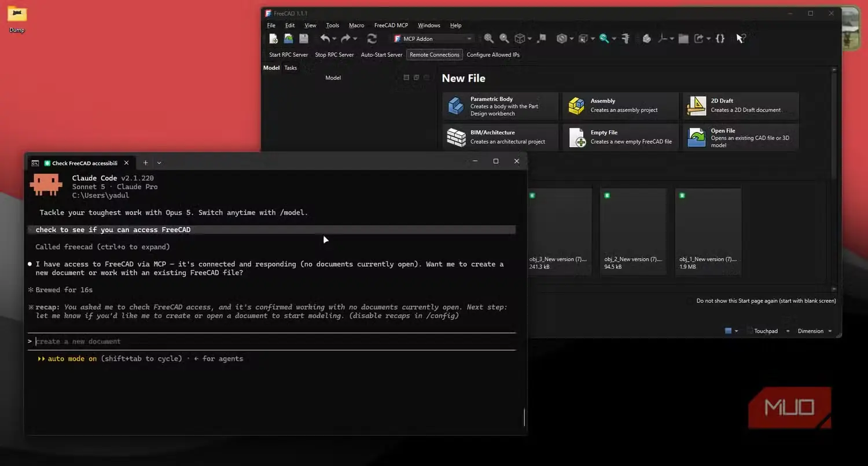Click the curly braces variable set icon
Image resolution: width=868 pixels, height=466 pixels.
coord(720,39)
